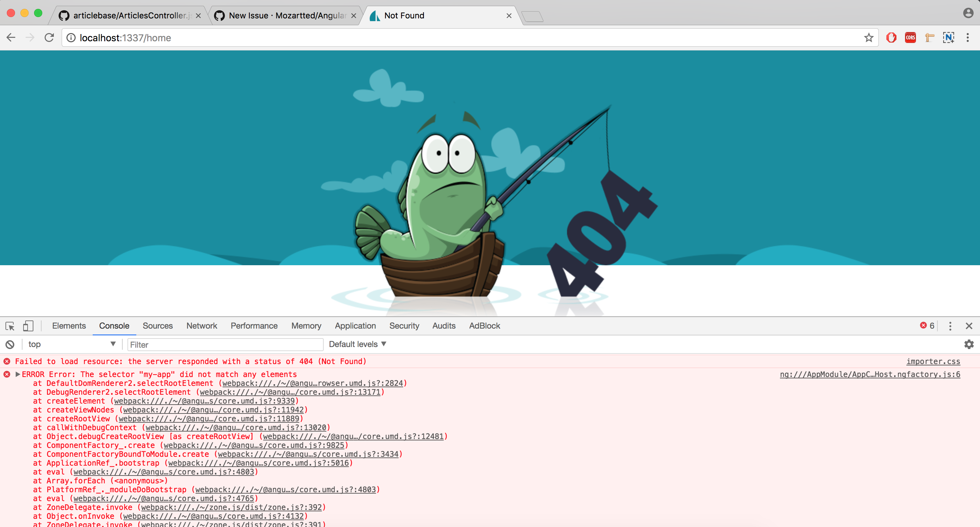Reload the page
This screenshot has width=980, height=527.
tap(49, 38)
